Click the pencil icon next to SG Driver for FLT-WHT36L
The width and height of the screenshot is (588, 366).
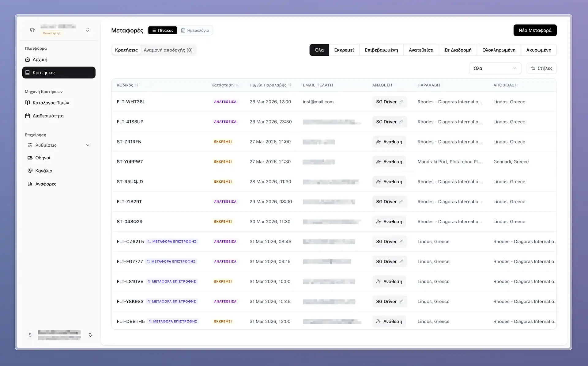tap(401, 102)
